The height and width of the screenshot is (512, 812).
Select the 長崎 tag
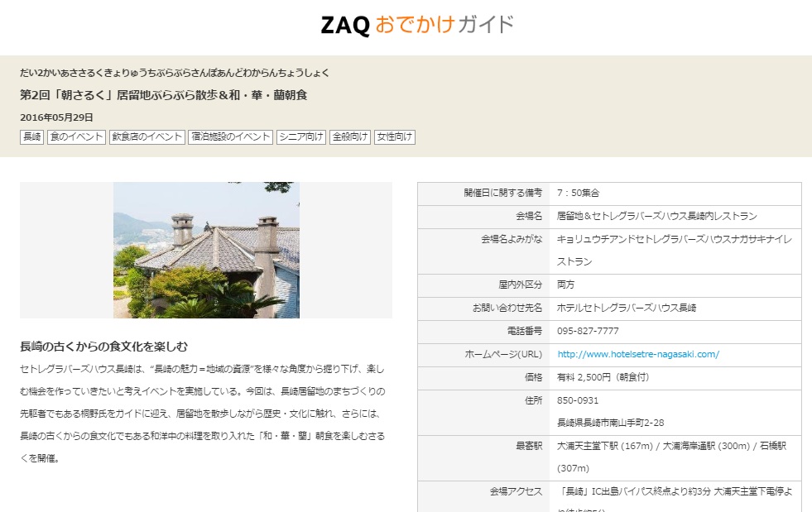click(32, 137)
